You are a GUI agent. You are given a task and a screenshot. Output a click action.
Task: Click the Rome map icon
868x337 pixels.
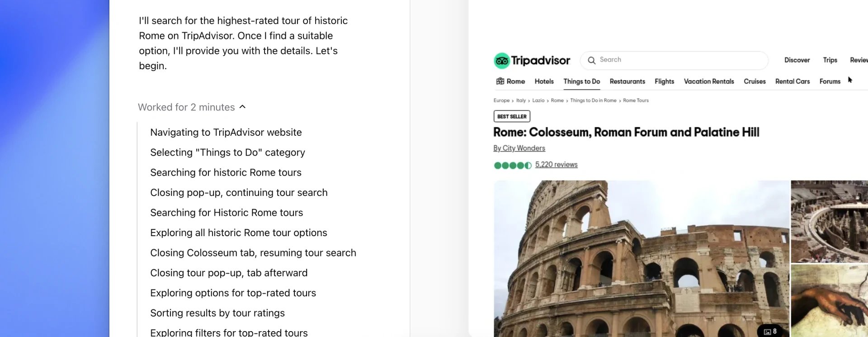click(x=500, y=81)
